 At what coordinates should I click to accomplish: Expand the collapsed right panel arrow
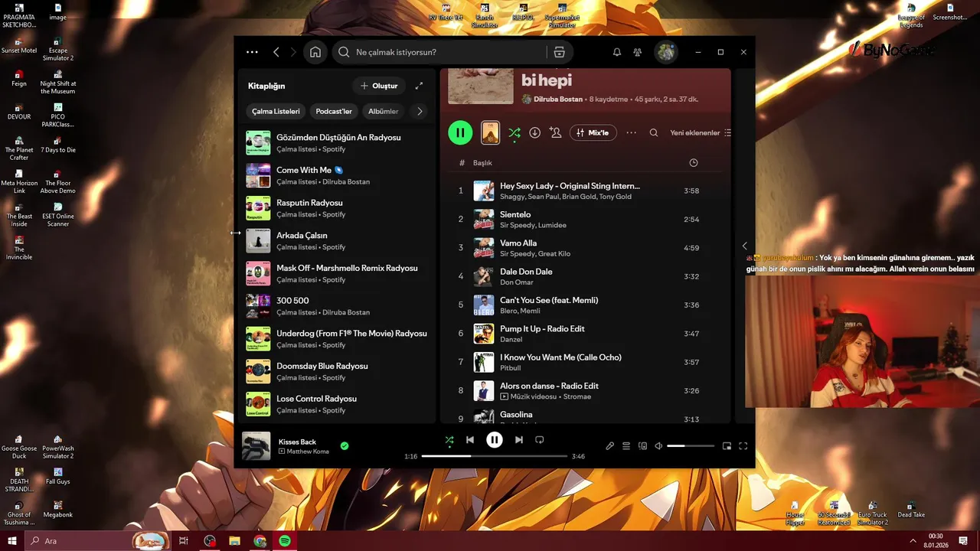tap(745, 246)
